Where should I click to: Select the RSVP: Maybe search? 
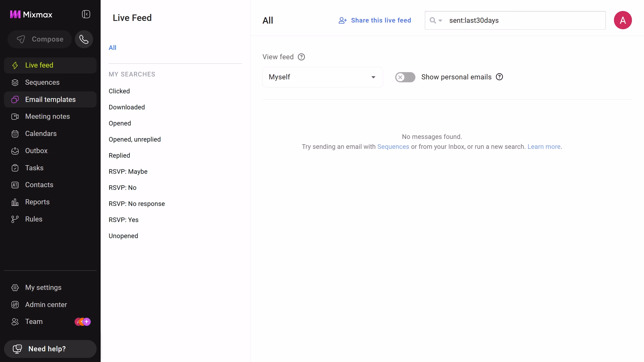point(128,172)
